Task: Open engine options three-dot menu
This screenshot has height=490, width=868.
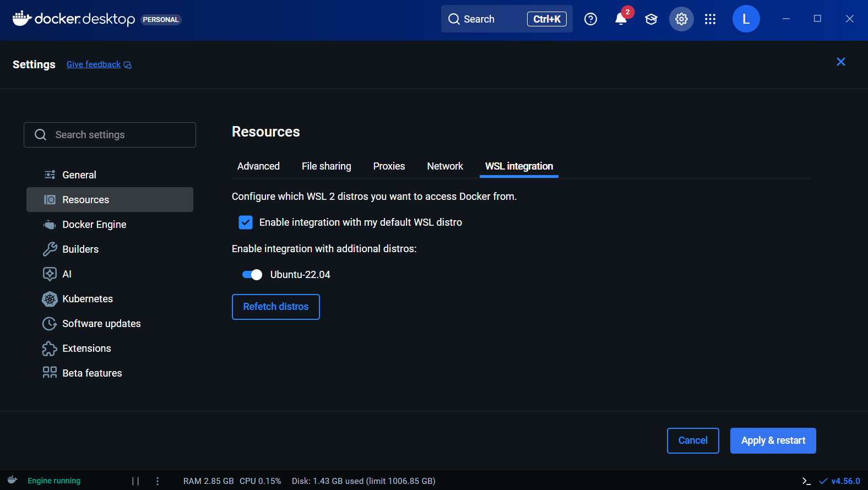Action: 158,481
